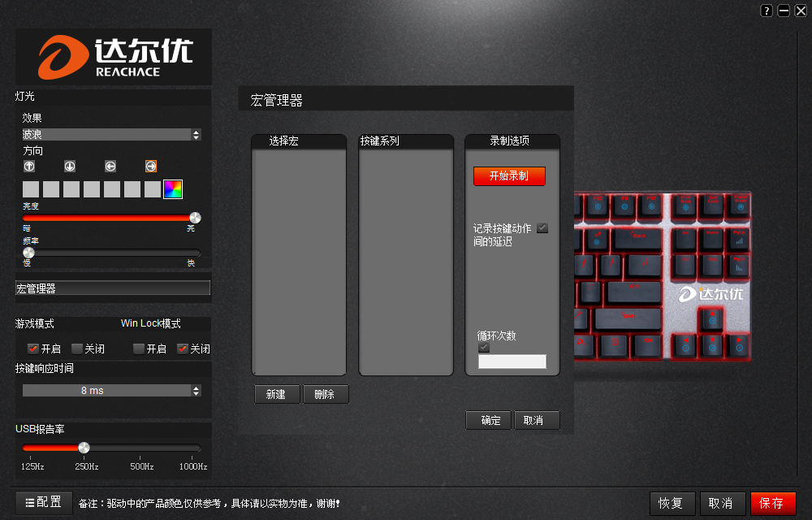Screen dimensions: 812x520
Task: Choose the left arrow lighting direction
Action: point(110,167)
